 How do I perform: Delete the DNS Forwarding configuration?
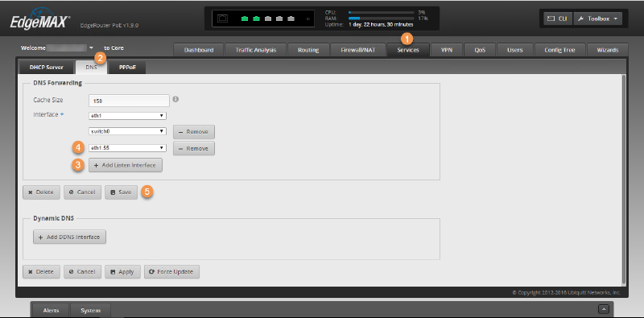[x=41, y=192]
